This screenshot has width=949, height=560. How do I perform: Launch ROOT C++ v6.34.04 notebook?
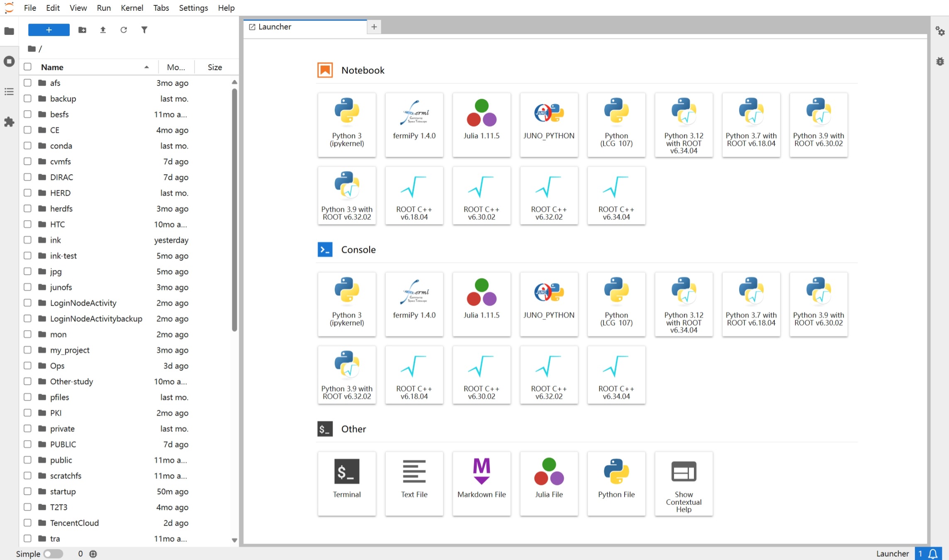[616, 196]
